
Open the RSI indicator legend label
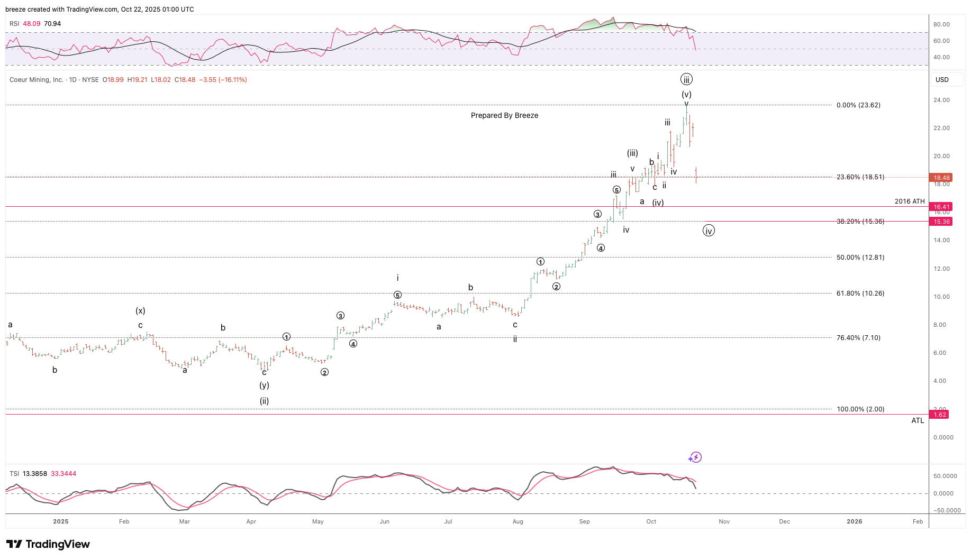pos(14,24)
